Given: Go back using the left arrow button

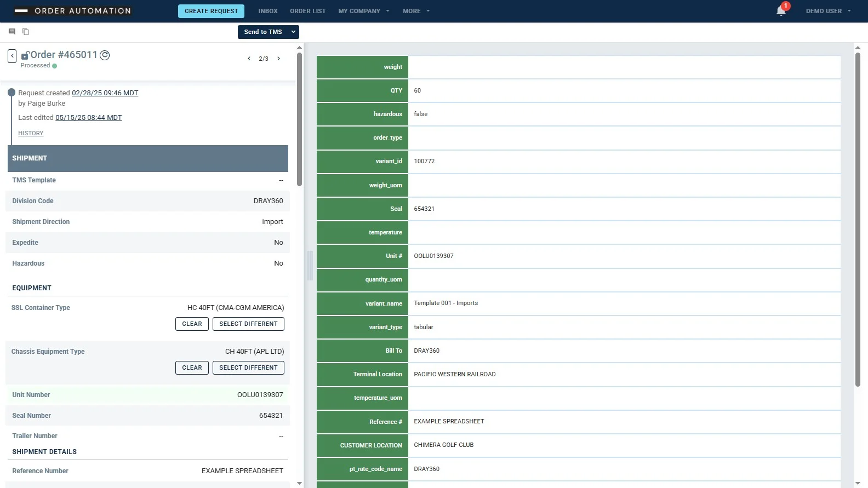Looking at the screenshot, I should [x=12, y=56].
